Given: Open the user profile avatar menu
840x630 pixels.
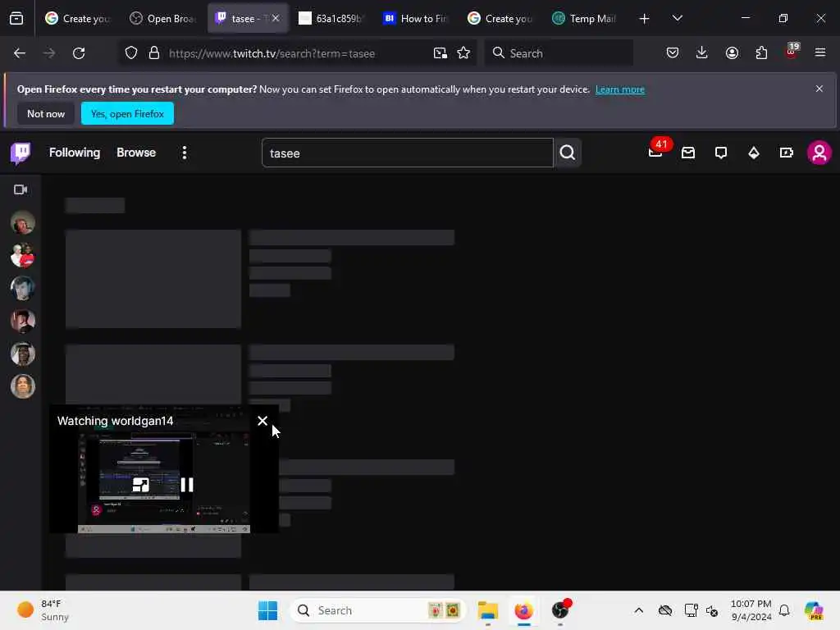Looking at the screenshot, I should pyautogui.click(x=819, y=153).
